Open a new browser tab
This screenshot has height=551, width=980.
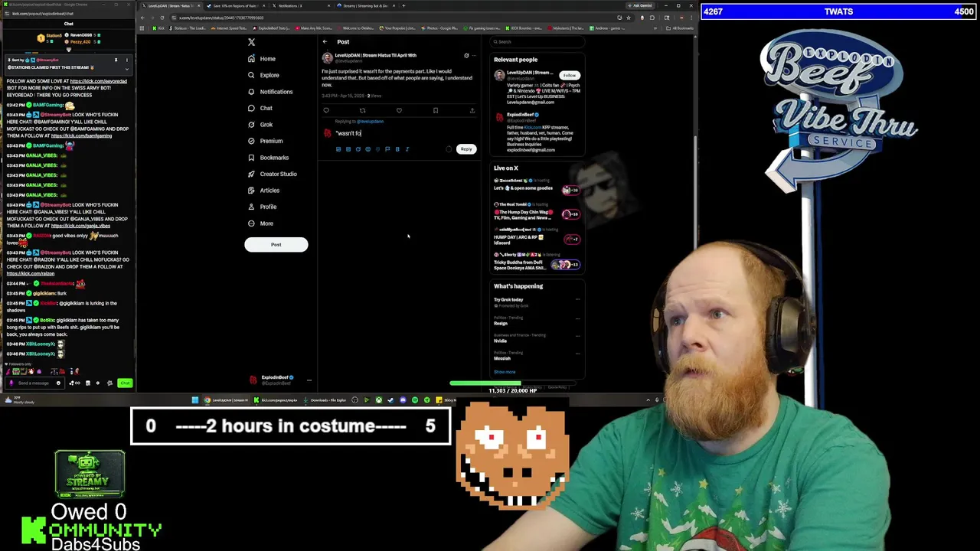tap(403, 5)
